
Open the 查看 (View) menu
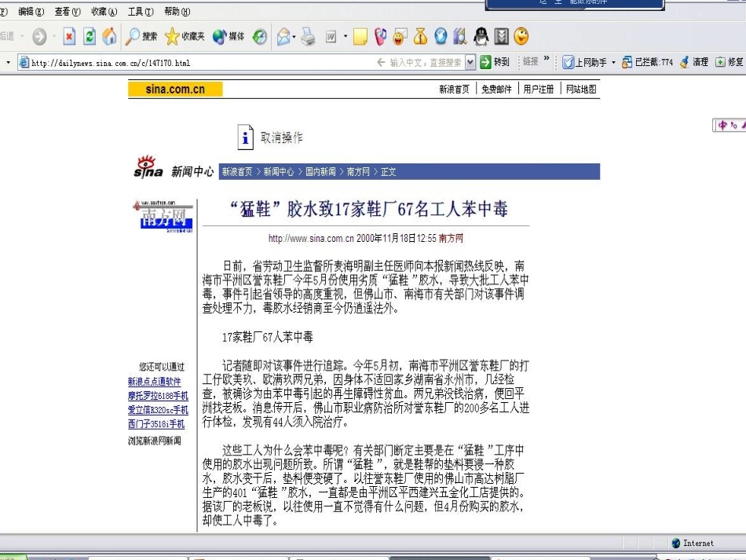point(68,12)
